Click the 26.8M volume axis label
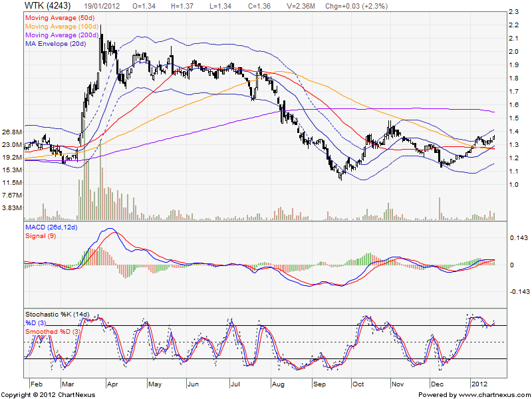Viewport: 532px width, 399px height. coord(13,132)
